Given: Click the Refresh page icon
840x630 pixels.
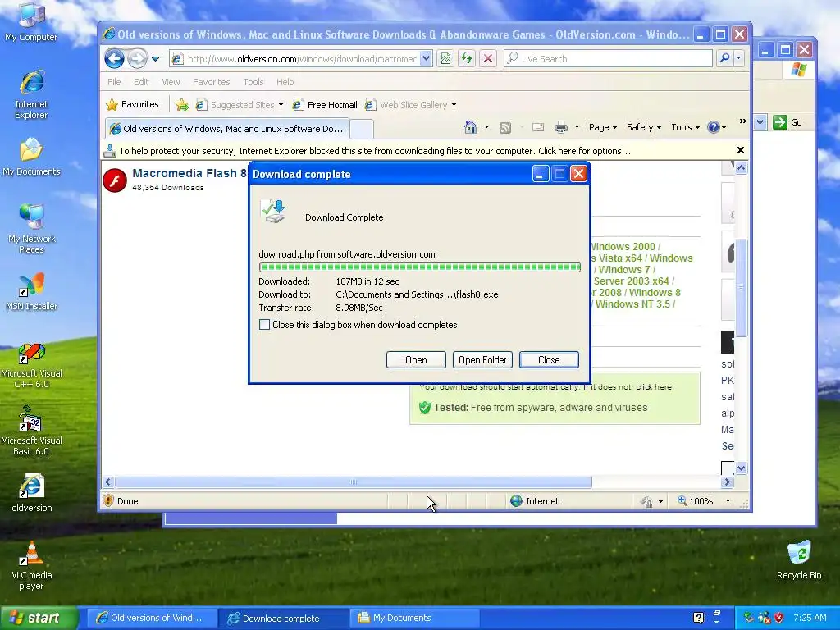Looking at the screenshot, I should (x=467, y=59).
